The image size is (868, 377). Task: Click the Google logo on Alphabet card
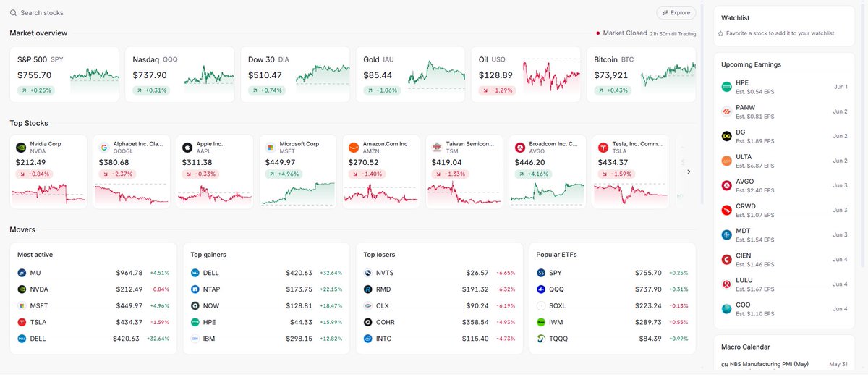pos(104,147)
